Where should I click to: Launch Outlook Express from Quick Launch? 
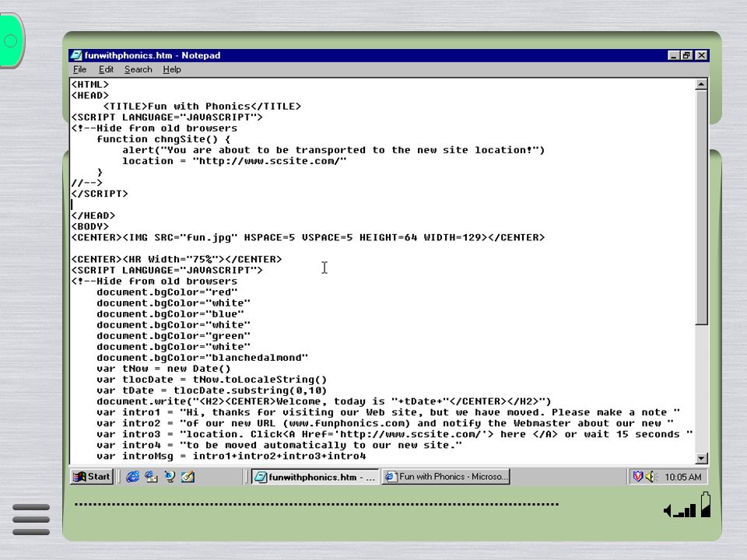[151, 477]
